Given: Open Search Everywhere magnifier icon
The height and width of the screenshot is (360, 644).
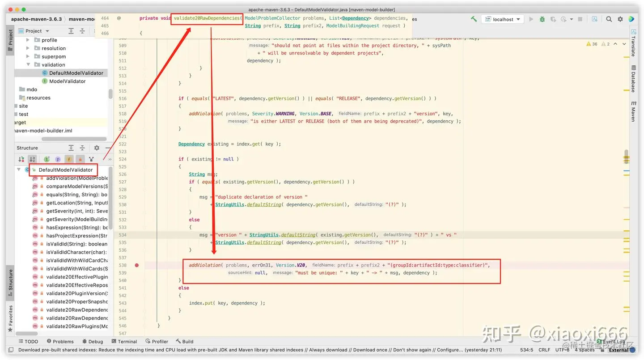Looking at the screenshot, I should point(609,19).
